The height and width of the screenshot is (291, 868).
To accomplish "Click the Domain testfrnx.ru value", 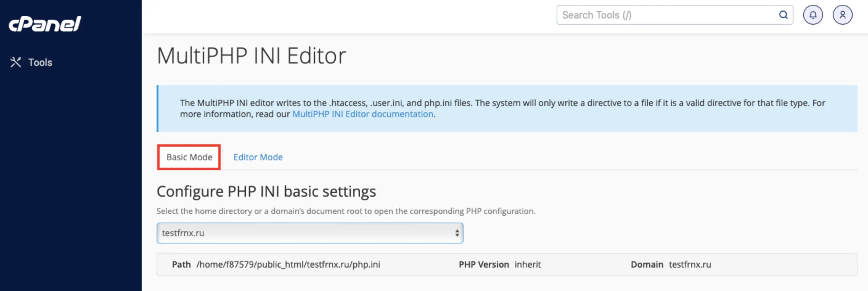I will (690, 265).
